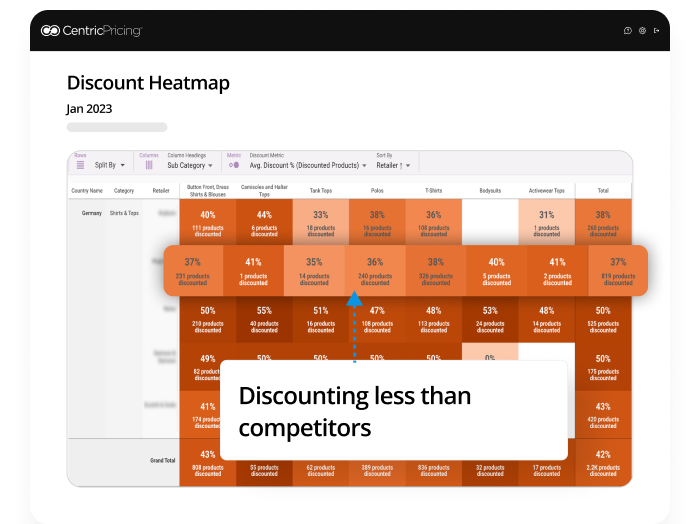The width and height of the screenshot is (700, 524).
Task: Click the 36% Polos cell with 240 products
Action: (x=376, y=270)
